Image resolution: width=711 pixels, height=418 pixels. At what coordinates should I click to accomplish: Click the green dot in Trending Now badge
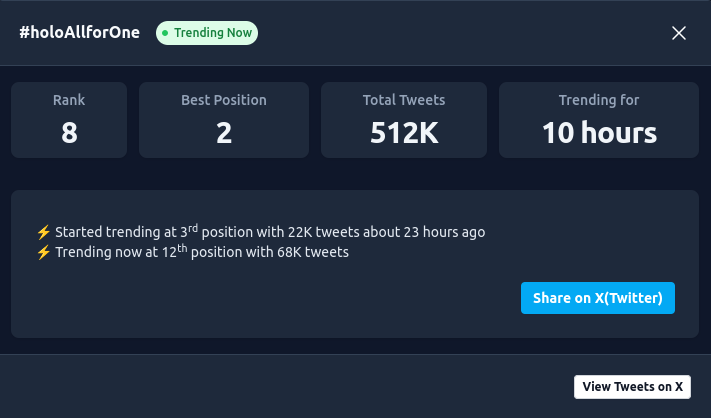point(165,33)
